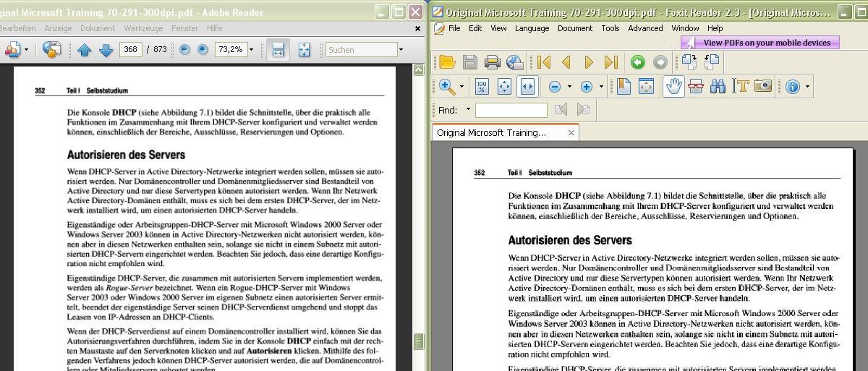Viewport: 868px width, 371px height.
Task: Open the collaboration dropdown arrow in Adobe Reader
Action: (27, 49)
